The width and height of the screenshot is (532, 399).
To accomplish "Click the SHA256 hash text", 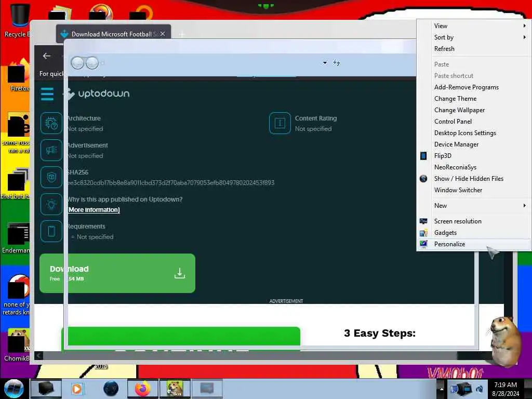I will coord(170,183).
